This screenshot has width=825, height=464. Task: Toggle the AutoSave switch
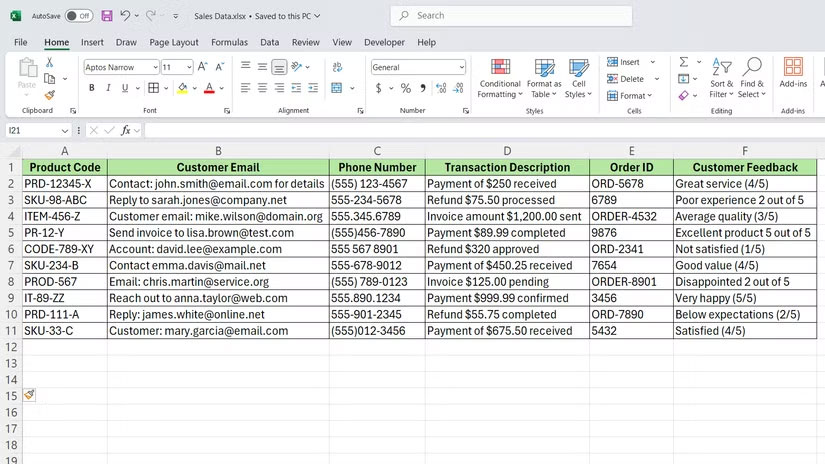coord(78,16)
